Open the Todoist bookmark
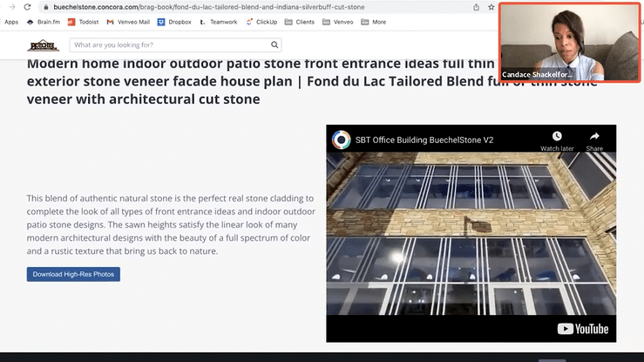Viewport: 644px width, 362px height. [84, 22]
